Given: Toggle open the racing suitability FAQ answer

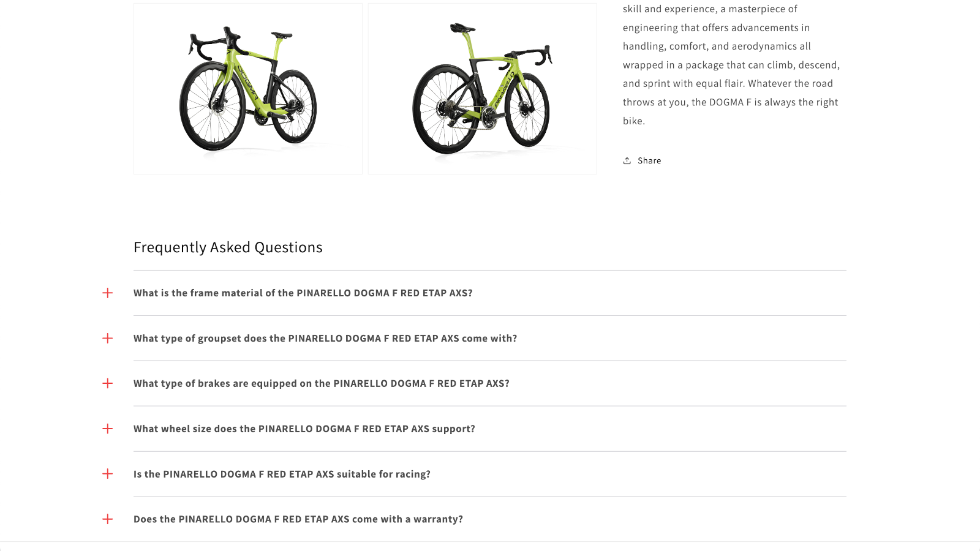Looking at the screenshot, I should click(x=282, y=473).
